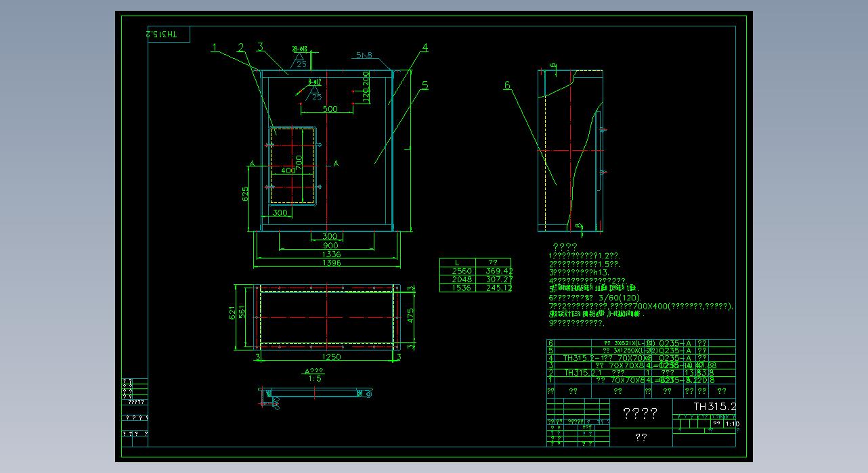Select the 1250 dimension in plan view

click(x=331, y=357)
